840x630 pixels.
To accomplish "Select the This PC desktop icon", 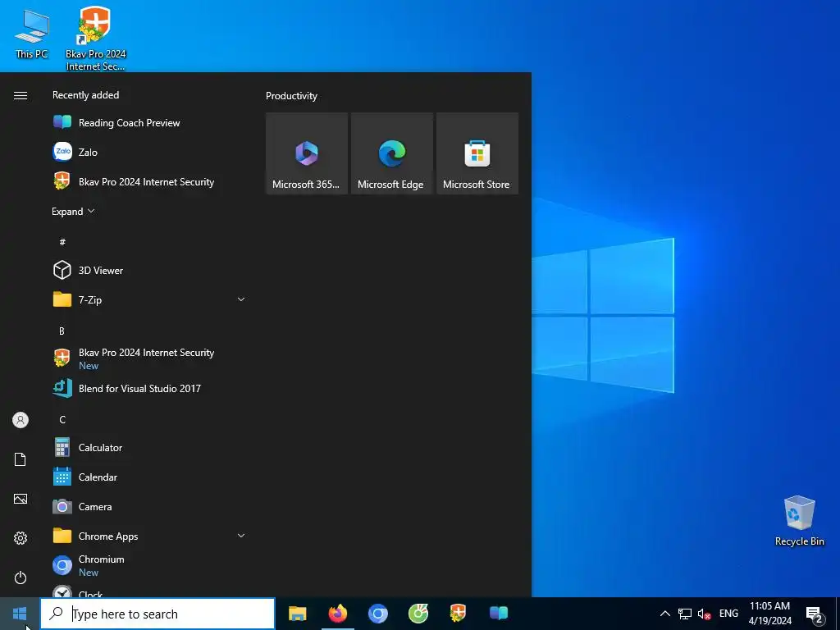I will (32, 34).
